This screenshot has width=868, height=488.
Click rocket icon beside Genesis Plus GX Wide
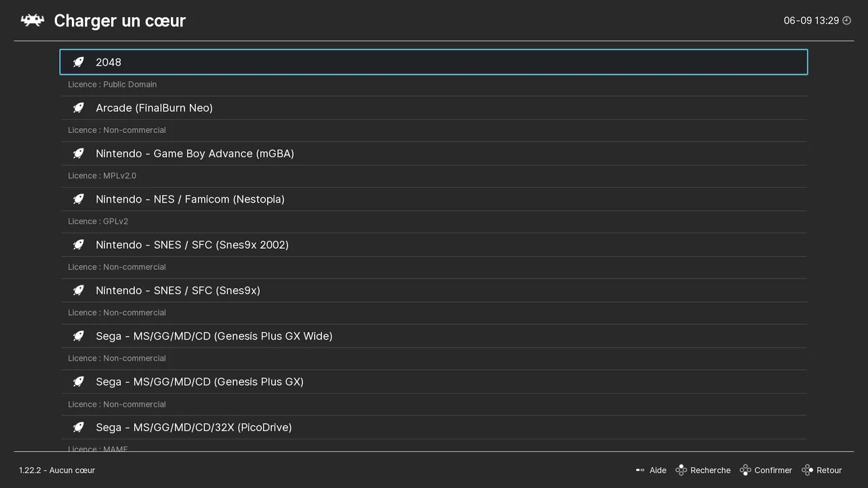click(79, 336)
